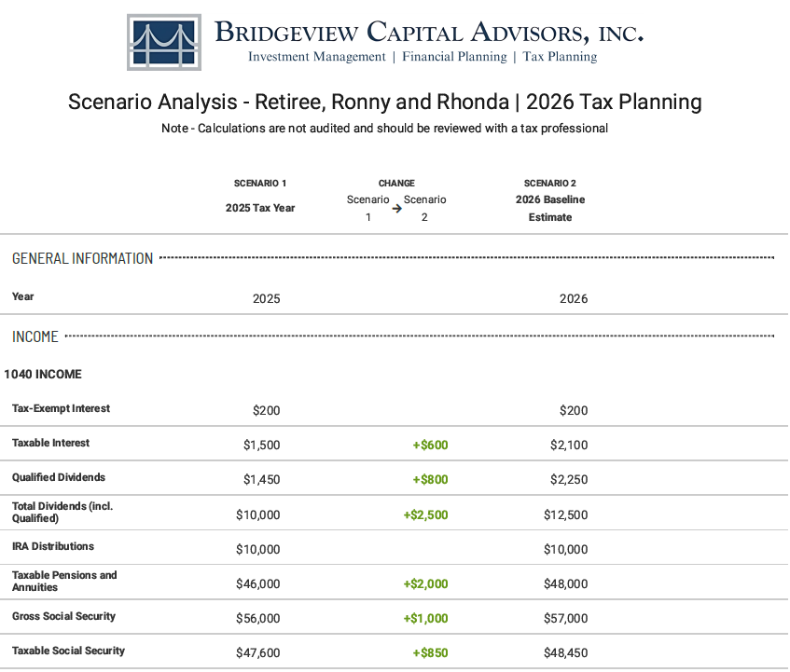Collapse the INCOME section header
Screen dimensions: 790x672
(35, 336)
